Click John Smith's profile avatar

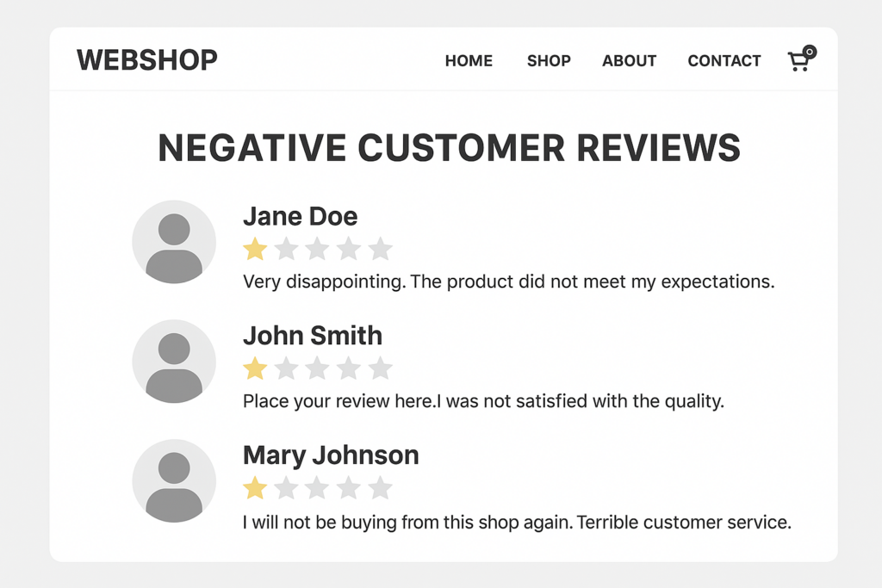pyautogui.click(x=174, y=362)
